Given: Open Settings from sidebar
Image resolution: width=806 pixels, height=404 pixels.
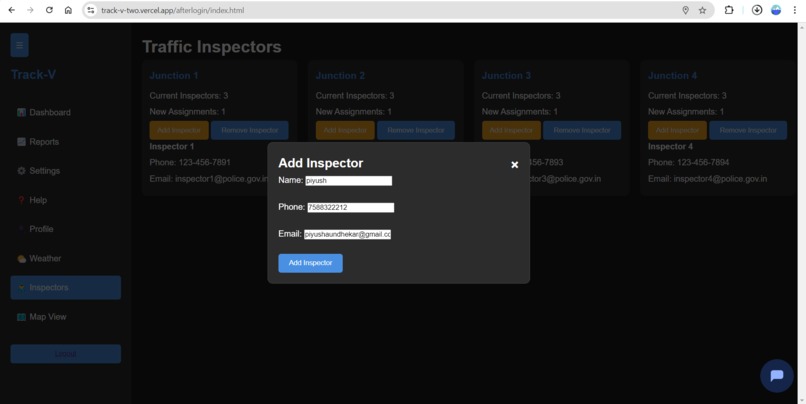Looking at the screenshot, I should point(66,171).
